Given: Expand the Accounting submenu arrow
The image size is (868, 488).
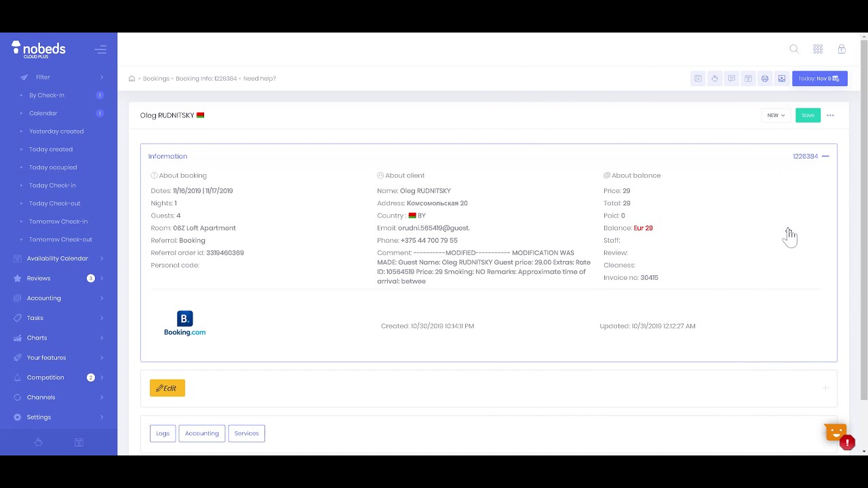Looking at the screenshot, I should [x=102, y=298].
